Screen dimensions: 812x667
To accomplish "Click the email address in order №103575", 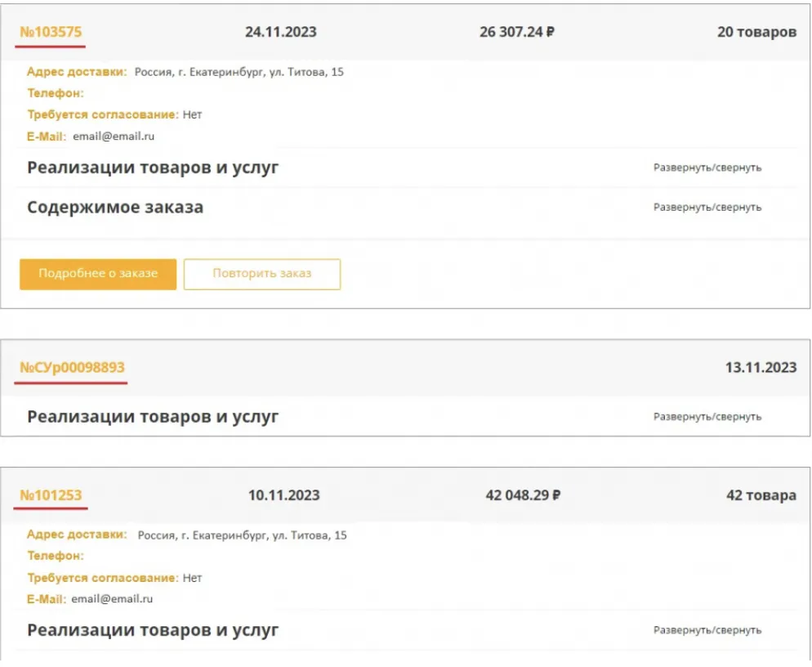I will [114, 137].
